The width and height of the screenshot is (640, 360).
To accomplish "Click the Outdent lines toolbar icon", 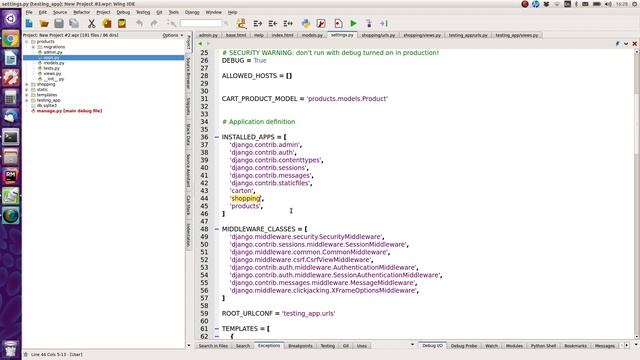I will click(x=273, y=24).
